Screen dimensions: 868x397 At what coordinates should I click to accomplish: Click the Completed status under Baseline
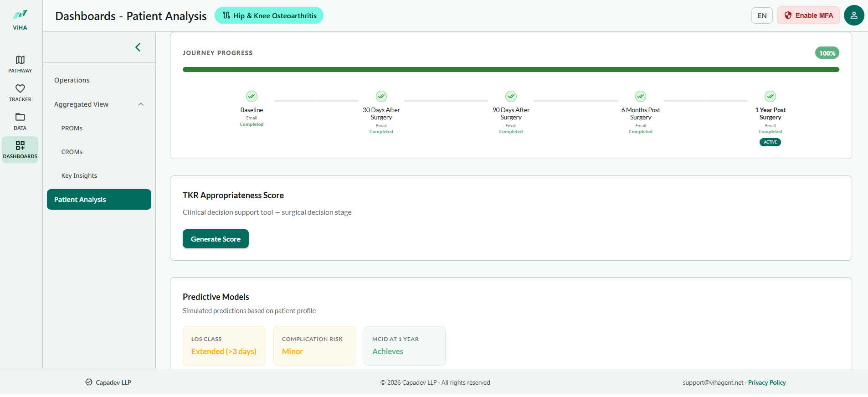pyautogui.click(x=252, y=124)
